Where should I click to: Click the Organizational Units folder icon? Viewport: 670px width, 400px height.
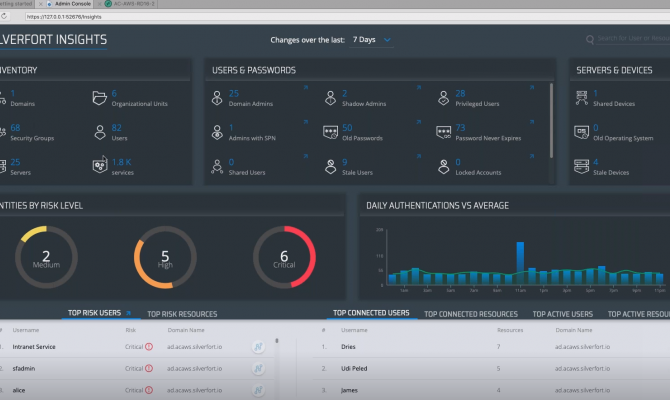coord(100,98)
